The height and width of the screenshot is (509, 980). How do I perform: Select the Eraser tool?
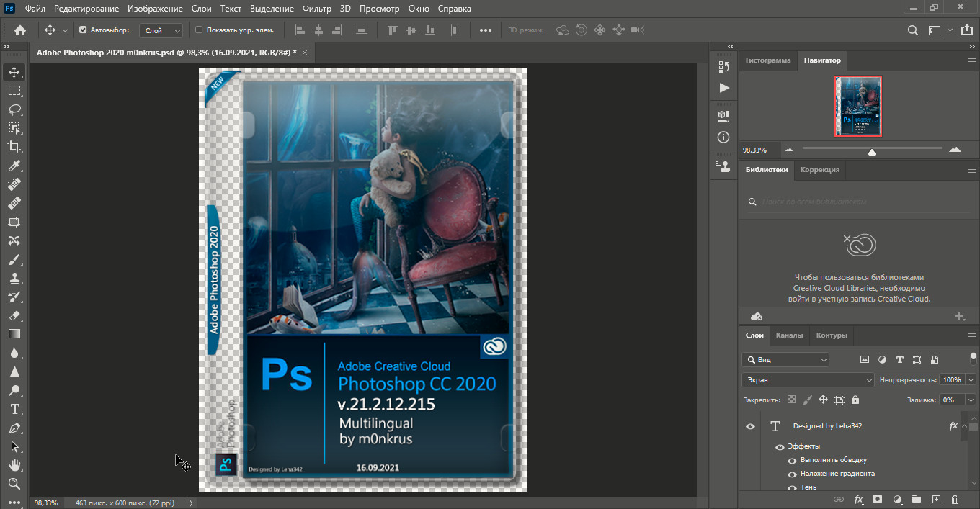pyautogui.click(x=14, y=315)
